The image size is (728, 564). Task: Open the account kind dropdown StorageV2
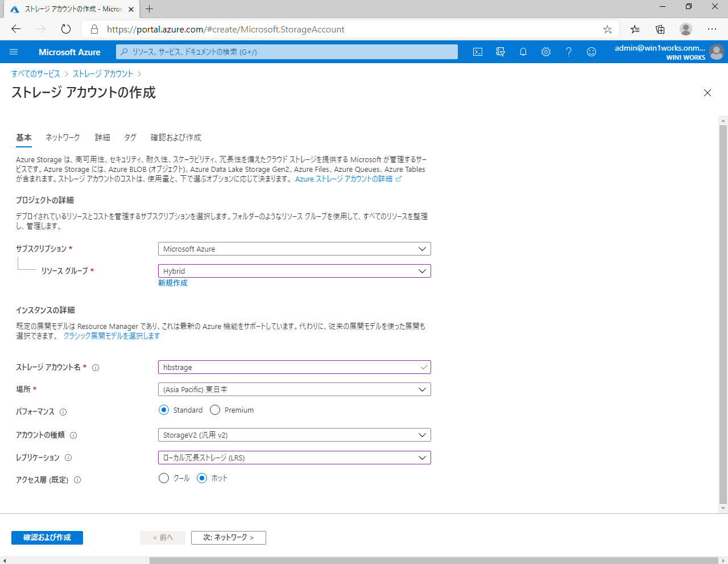click(x=295, y=435)
